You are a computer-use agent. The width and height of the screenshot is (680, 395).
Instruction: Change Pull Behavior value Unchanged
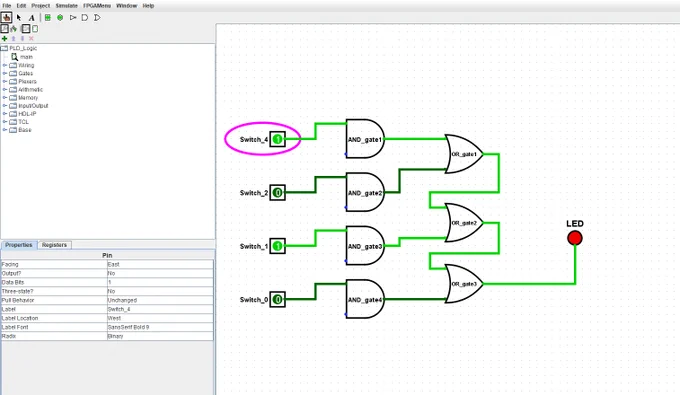tap(160, 300)
